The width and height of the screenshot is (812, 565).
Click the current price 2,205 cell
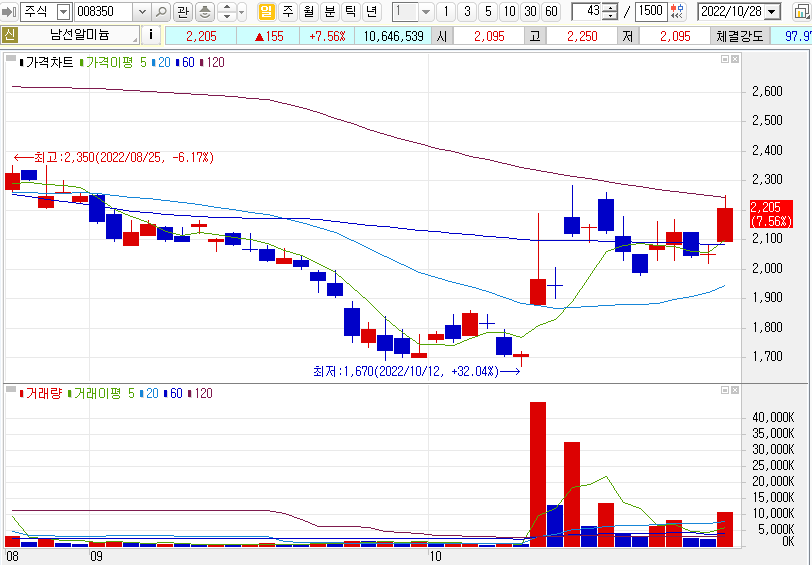201,36
